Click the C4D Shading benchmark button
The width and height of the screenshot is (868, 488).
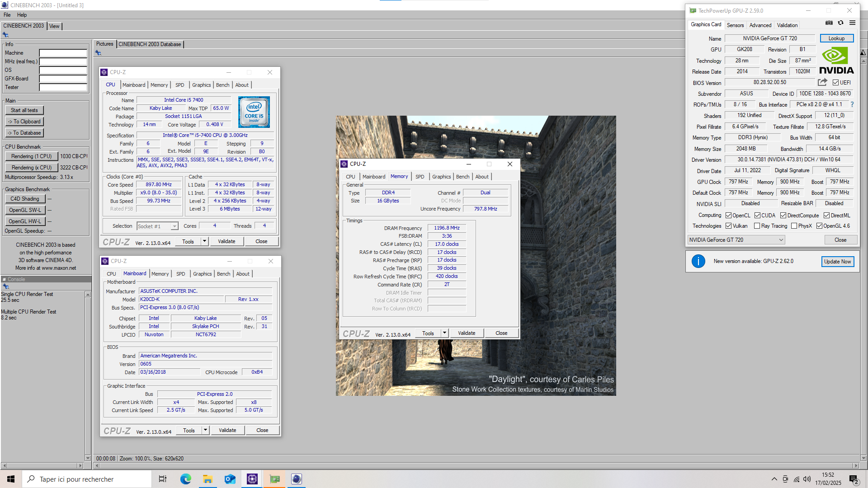click(25, 199)
